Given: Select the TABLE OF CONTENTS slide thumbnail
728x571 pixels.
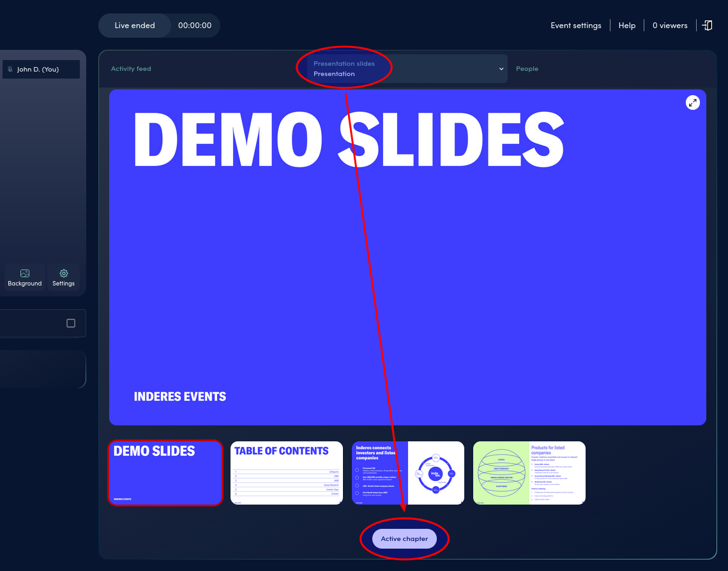Looking at the screenshot, I should 286,473.
